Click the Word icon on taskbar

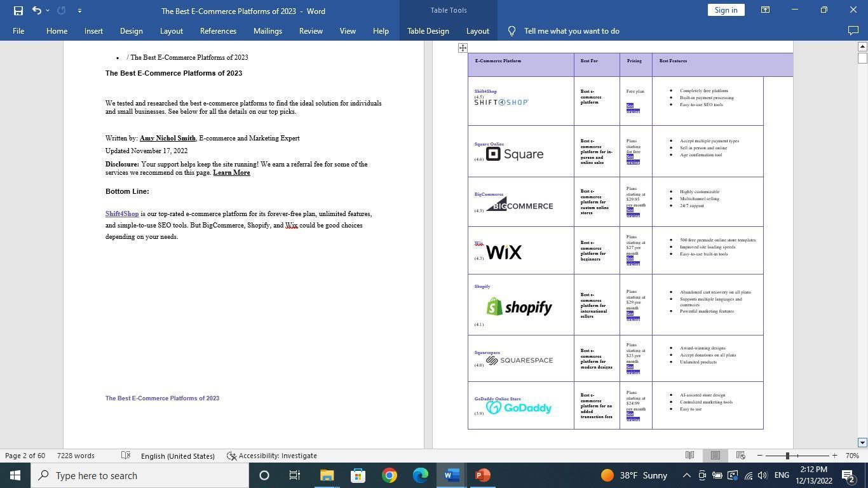coord(451,475)
